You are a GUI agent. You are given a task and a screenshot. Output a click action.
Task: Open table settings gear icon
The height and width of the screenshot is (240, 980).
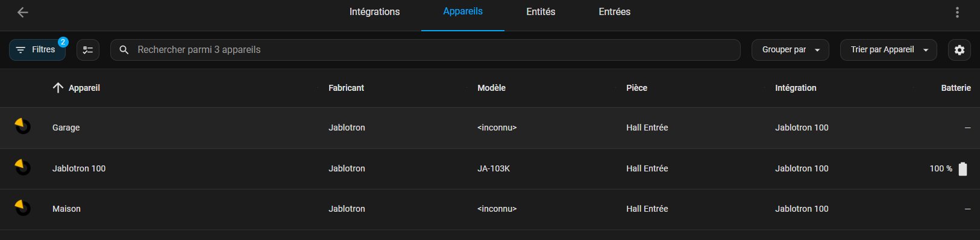pyautogui.click(x=960, y=50)
